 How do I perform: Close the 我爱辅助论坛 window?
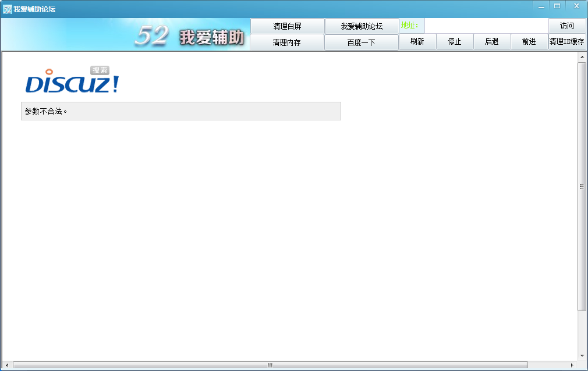pyautogui.click(x=577, y=6)
